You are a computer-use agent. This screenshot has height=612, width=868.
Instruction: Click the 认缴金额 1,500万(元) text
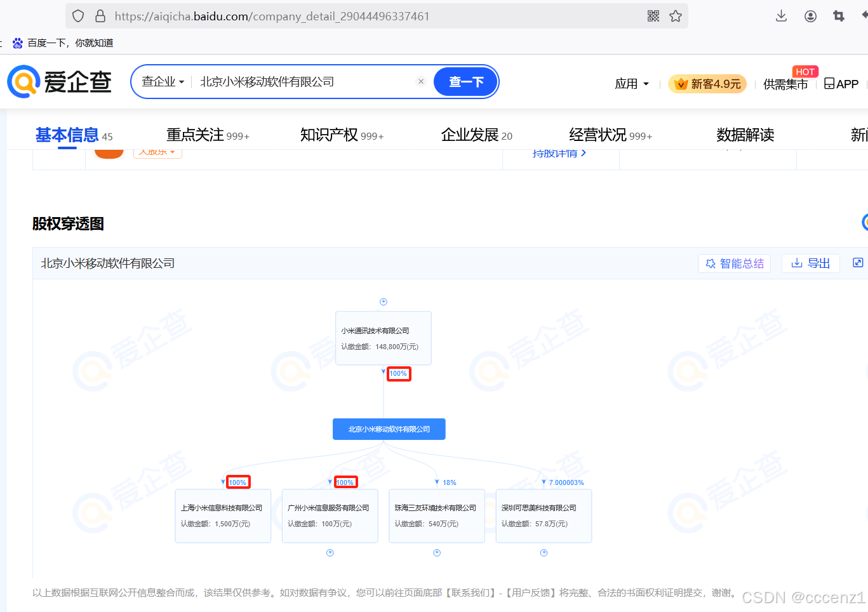point(215,524)
